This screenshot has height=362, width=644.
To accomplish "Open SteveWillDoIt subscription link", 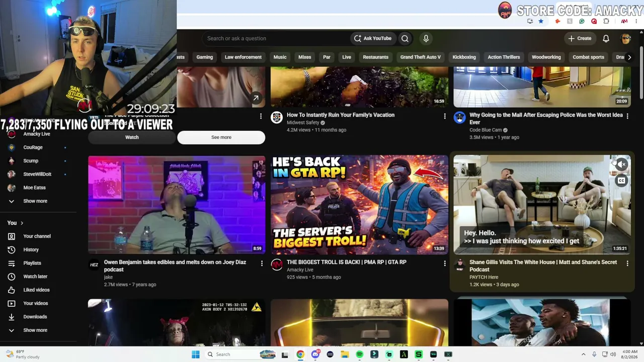I will (x=37, y=174).
